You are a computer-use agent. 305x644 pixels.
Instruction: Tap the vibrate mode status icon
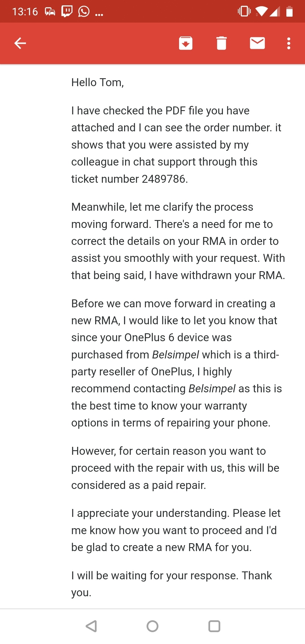[244, 12]
